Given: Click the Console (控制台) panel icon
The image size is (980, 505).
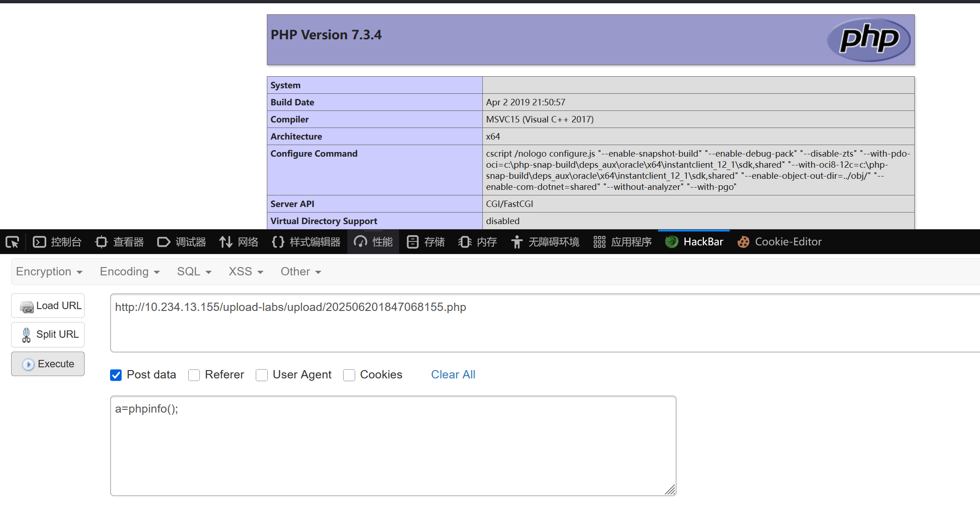Looking at the screenshot, I should 40,242.
